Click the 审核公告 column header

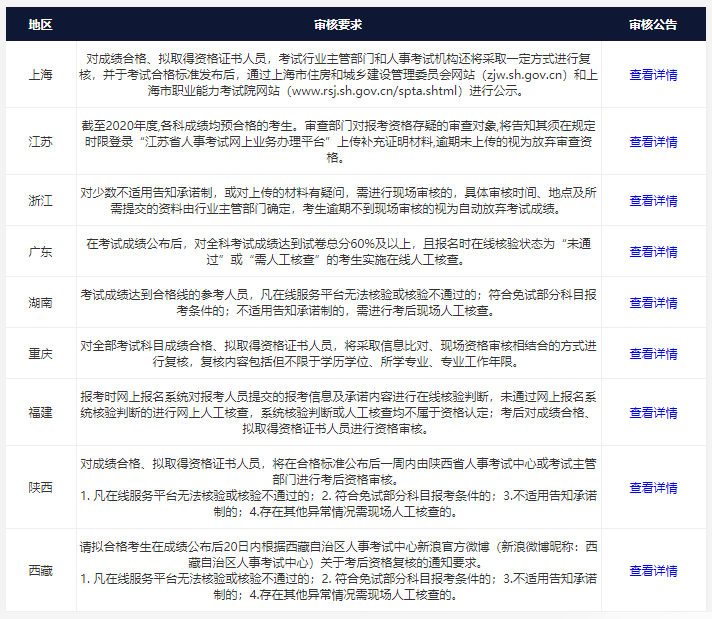coord(653,24)
